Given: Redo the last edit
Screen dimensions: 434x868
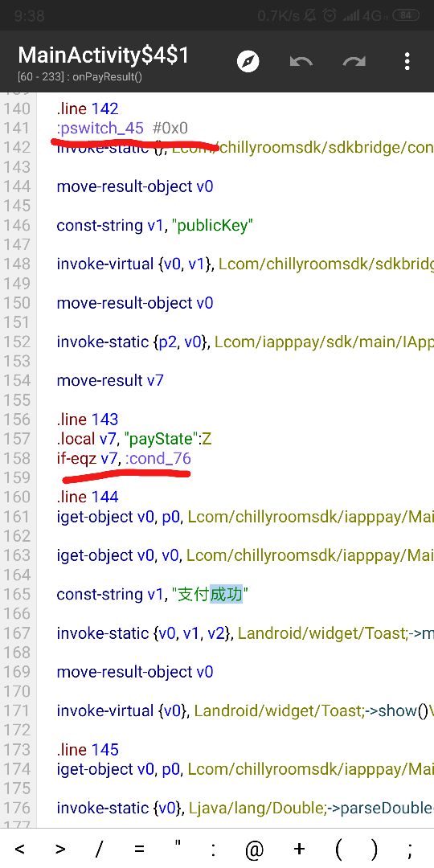Looking at the screenshot, I should click(x=354, y=61).
